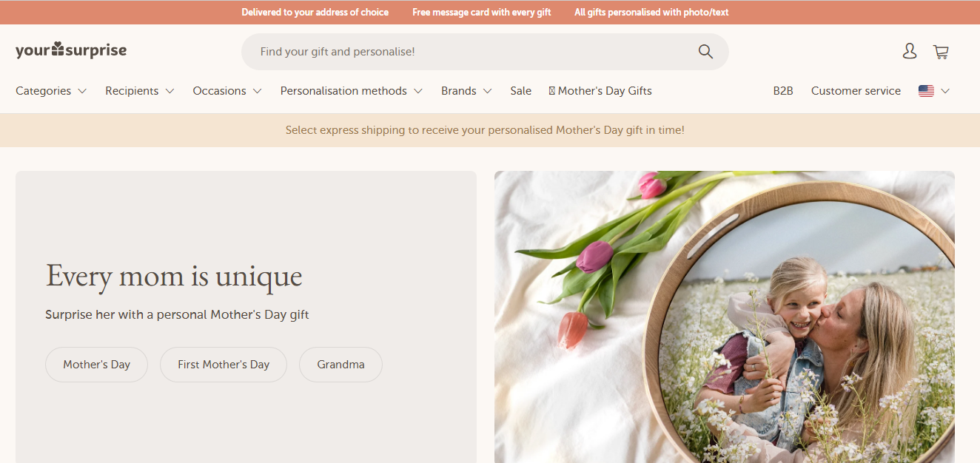Click "Surprise her with a personal Mother's Day gift"

point(178,314)
